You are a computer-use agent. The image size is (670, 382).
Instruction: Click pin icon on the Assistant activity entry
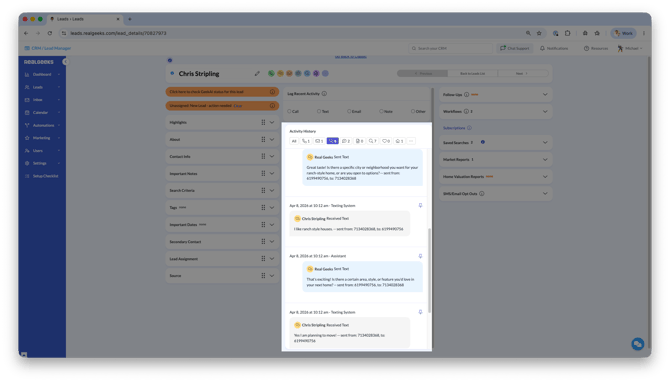[x=420, y=256]
